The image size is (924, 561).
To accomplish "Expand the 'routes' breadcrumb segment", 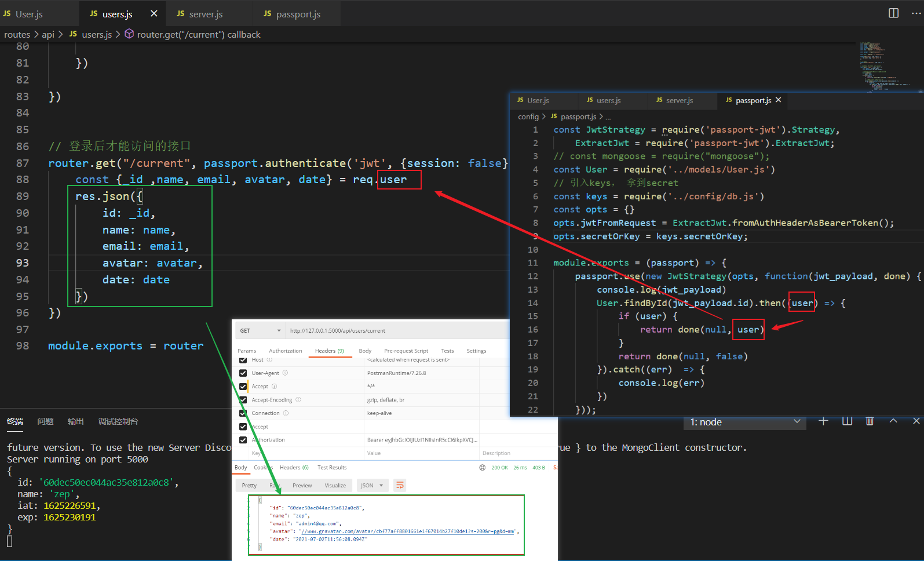I will [17, 34].
